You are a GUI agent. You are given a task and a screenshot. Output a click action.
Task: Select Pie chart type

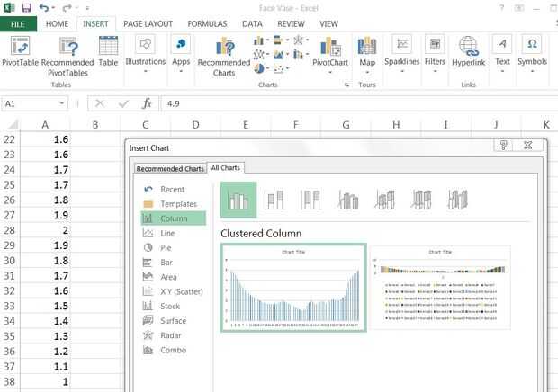[x=173, y=247]
